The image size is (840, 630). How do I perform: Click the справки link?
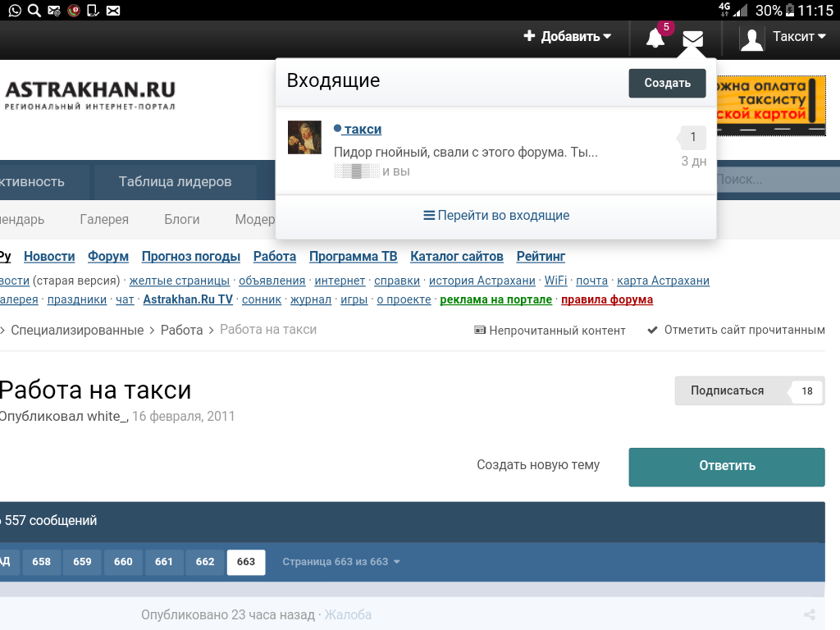(x=397, y=281)
